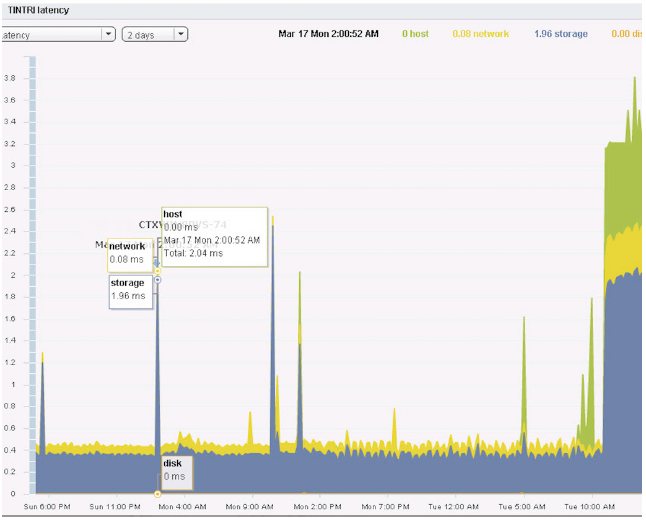Click the 'Tue 5:00 AM' x-axis label
This screenshot has height=521, width=646.
522,507
